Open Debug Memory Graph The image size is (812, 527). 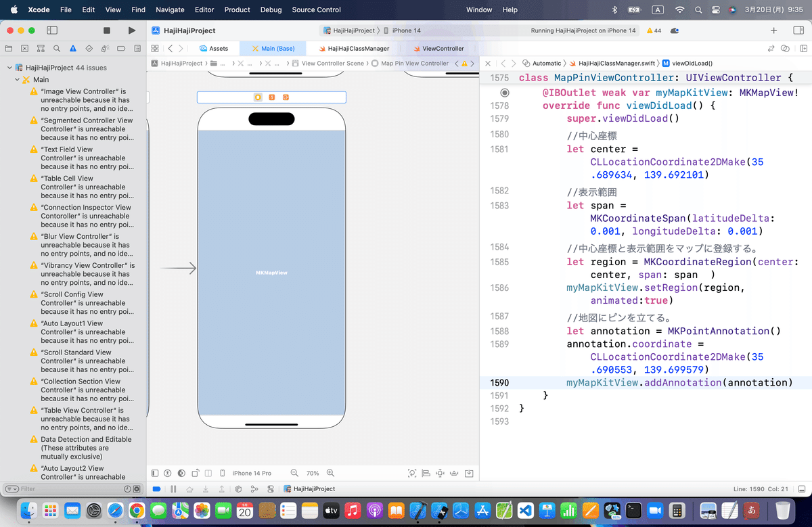pyautogui.click(x=254, y=488)
